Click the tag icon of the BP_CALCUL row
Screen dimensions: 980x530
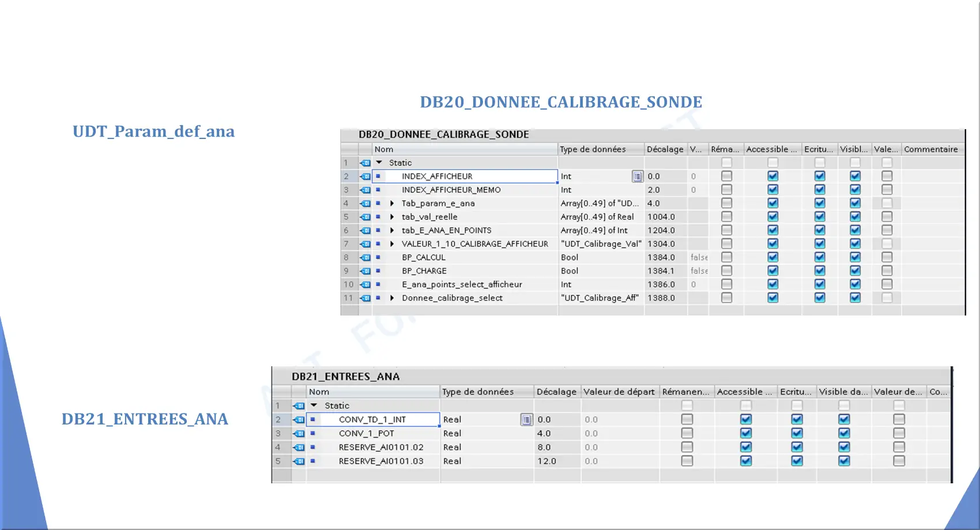(365, 257)
